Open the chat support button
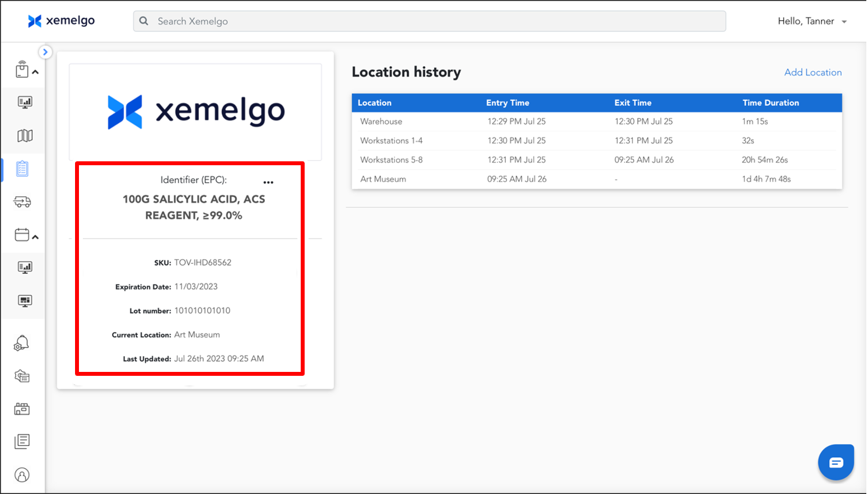 click(x=836, y=463)
